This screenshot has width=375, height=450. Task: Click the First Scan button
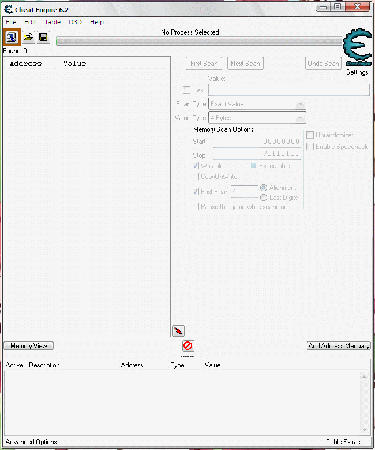tap(204, 63)
